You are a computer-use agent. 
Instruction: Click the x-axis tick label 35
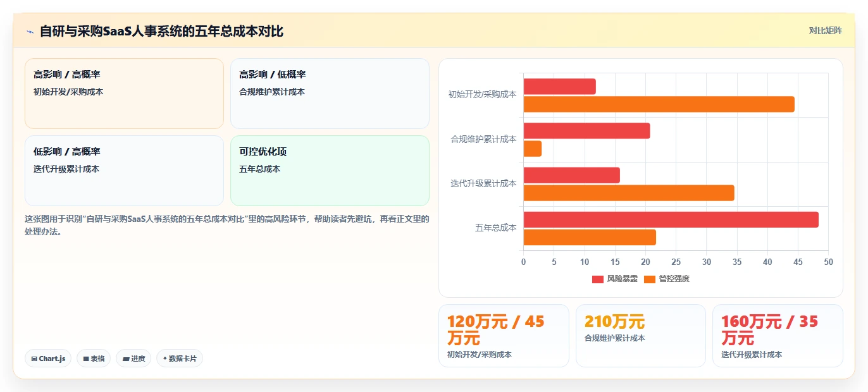coord(737,262)
